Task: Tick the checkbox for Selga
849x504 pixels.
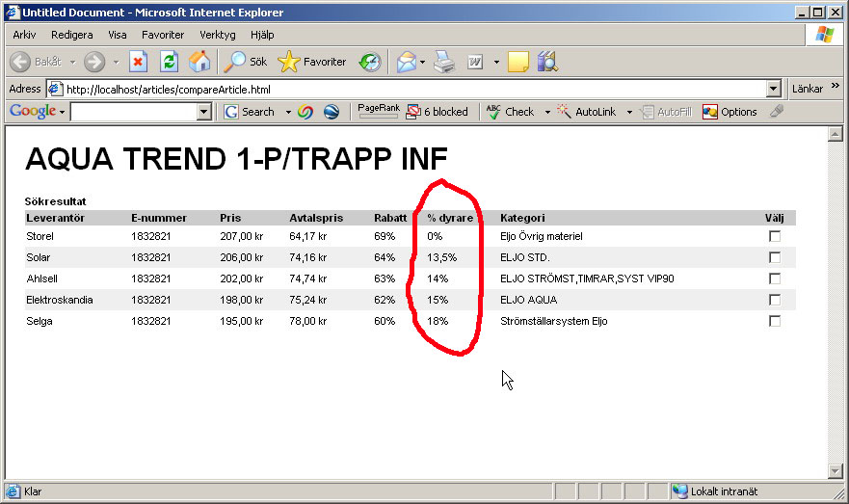Action: point(775,321)
